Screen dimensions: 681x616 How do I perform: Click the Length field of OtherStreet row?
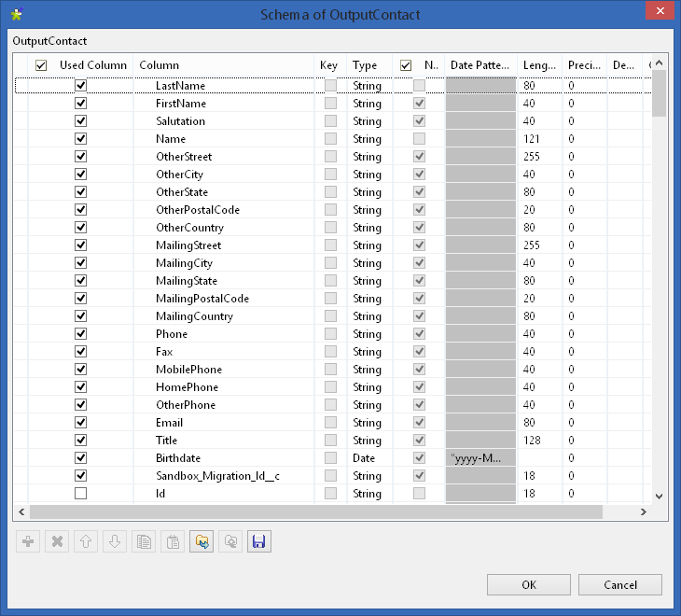[539, 157]
